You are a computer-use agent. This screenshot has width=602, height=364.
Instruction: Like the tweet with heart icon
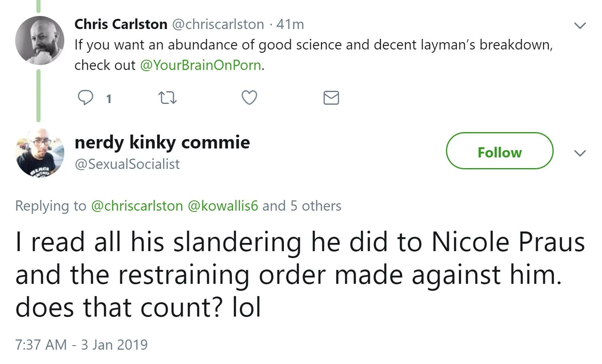click(249, 98)
